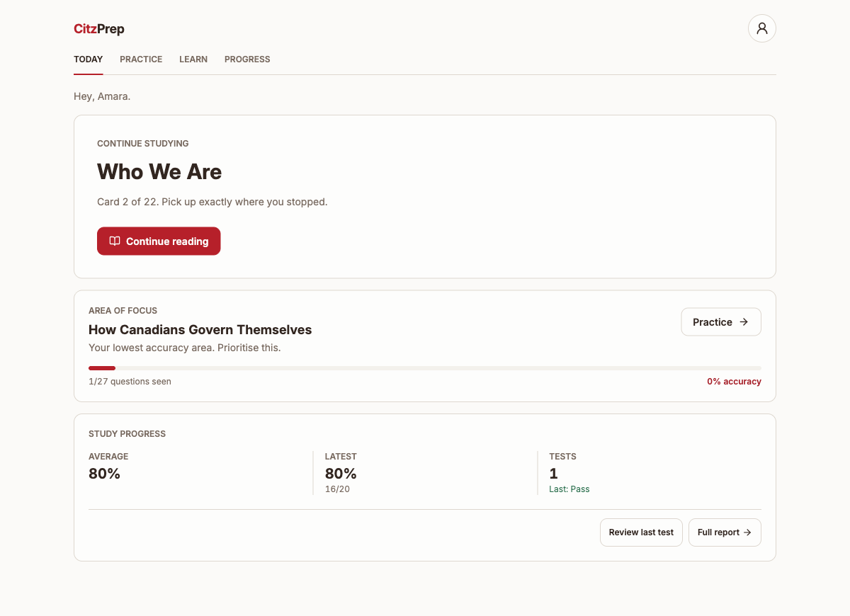Click the LATEST 80% value

click(341, 474)
